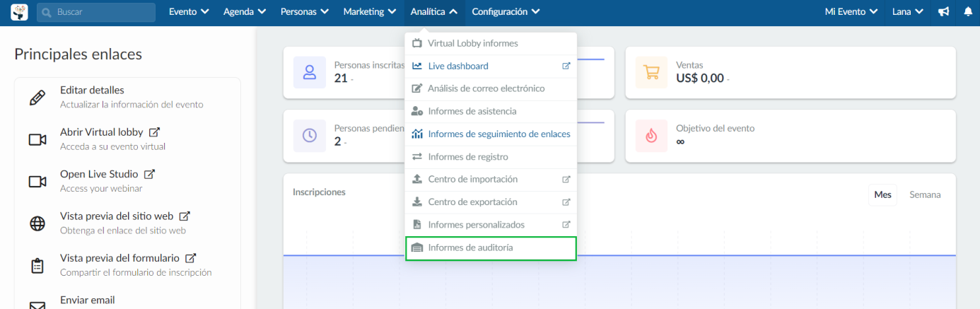Click the app logo icon in the top bar
The image size is (980, 309).
point(19,12)
